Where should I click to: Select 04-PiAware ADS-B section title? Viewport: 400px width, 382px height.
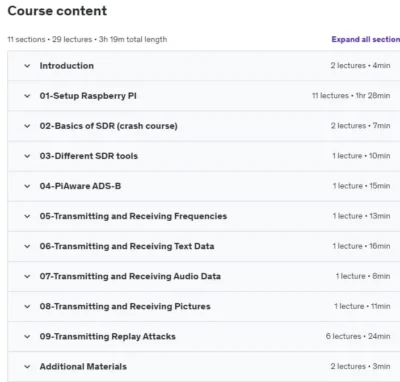[80, 186]
